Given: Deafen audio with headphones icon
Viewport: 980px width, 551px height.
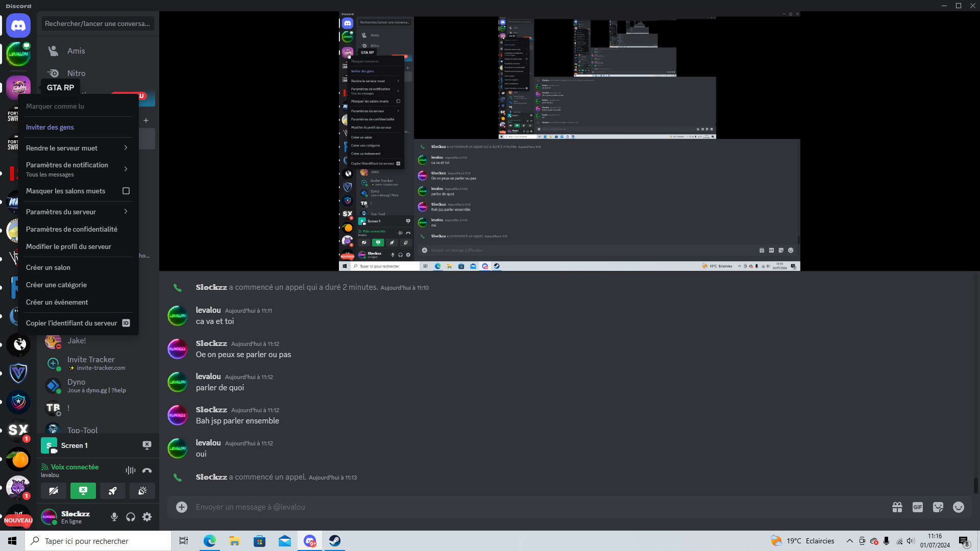Looking at the screenshot, I should [x=131, y=517].
